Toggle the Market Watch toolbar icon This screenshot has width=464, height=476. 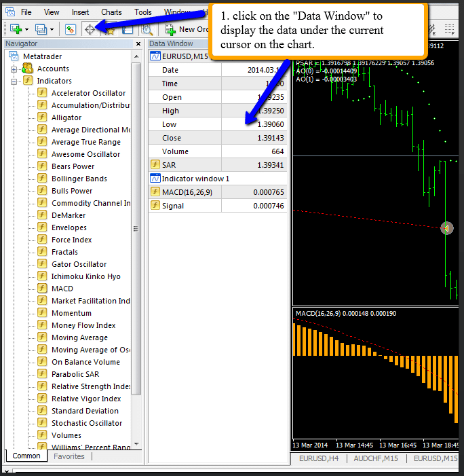pos(71,29)
